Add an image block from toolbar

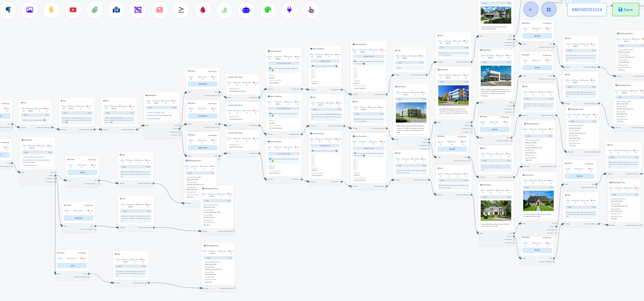30,10
